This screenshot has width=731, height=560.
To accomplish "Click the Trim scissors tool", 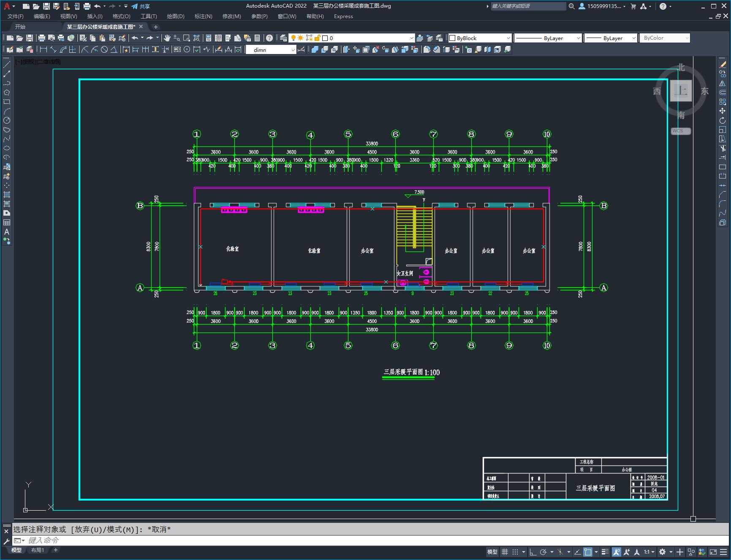I will click(x=723, y=148).
